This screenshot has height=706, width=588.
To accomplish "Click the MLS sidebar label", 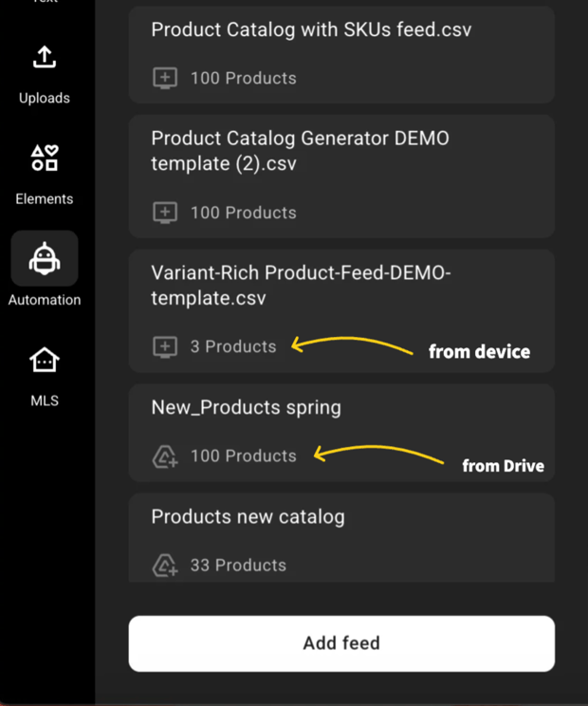I will (45, 400).
